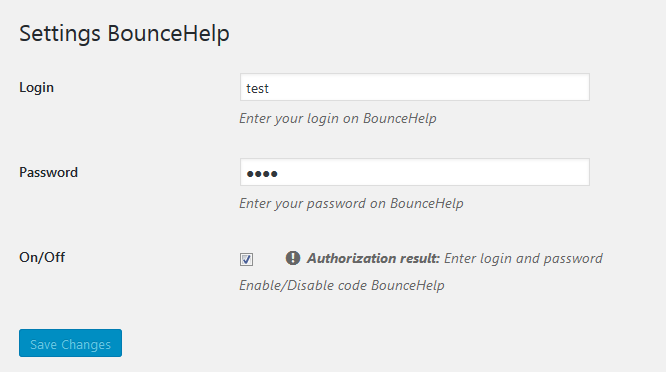Viewport: 666px width, 372px height.
Task: Click the 'Enter your login on BounceHelp' hint
Action: coord(338,118)
